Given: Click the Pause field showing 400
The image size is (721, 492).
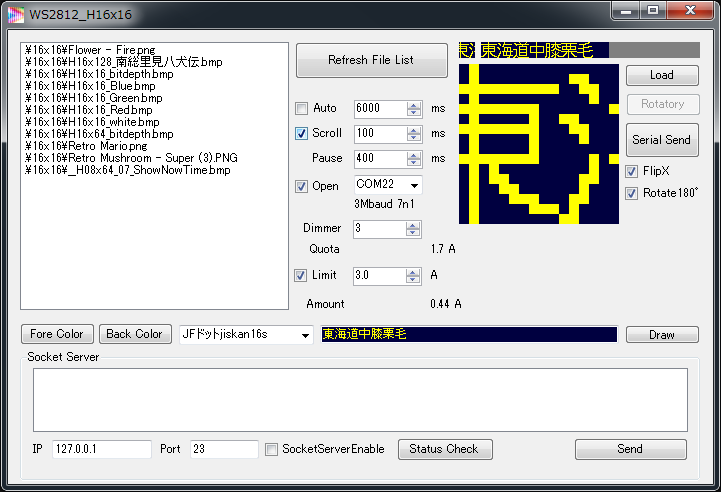Looking at the screenshot, I should coord(380,159).
